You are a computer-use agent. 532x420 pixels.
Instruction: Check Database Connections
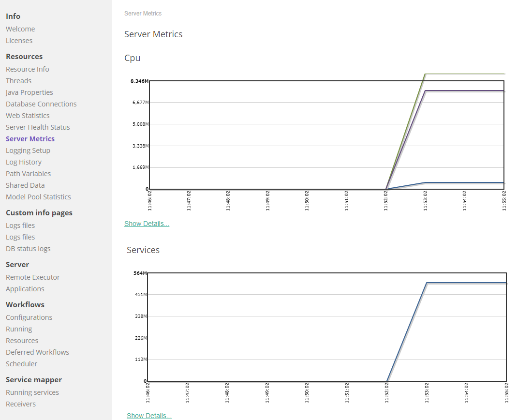pyautogui.click(x=41, y=104)
